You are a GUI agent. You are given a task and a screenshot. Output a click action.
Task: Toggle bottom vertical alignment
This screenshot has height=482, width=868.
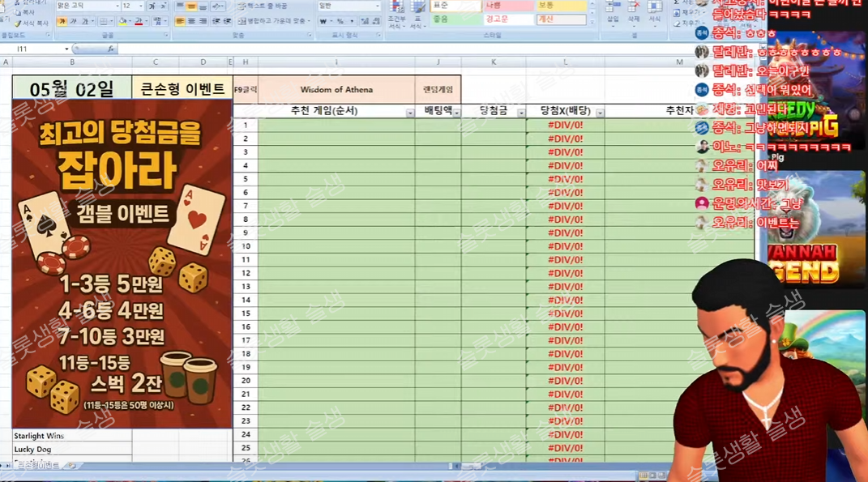[202, 6]
